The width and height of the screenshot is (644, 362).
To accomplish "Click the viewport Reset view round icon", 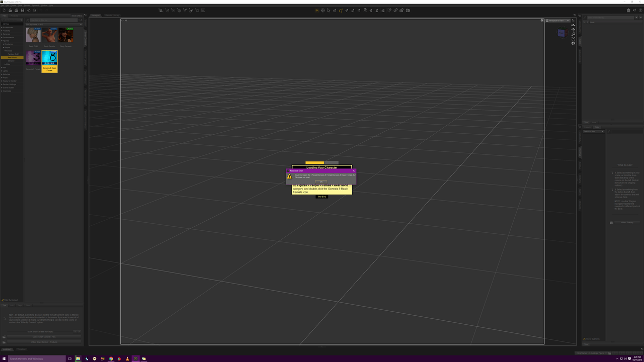I will coord(573,43).
